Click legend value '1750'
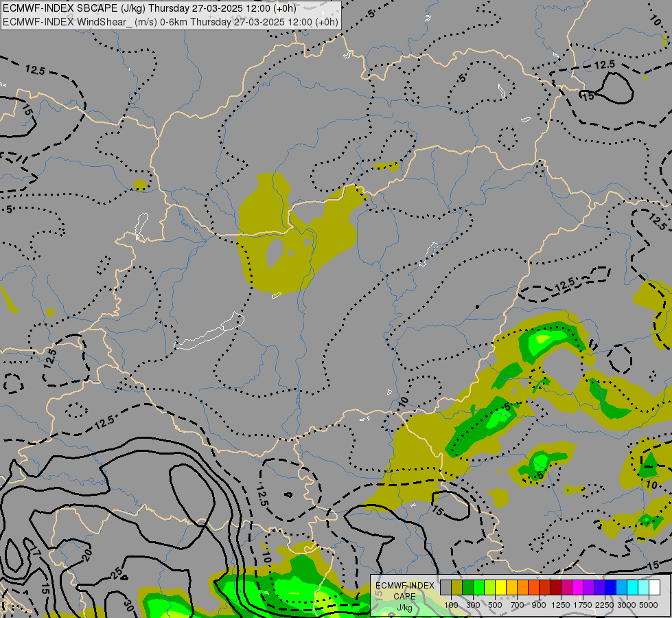This screenshot has width=672, height=618. pos(583,605)
